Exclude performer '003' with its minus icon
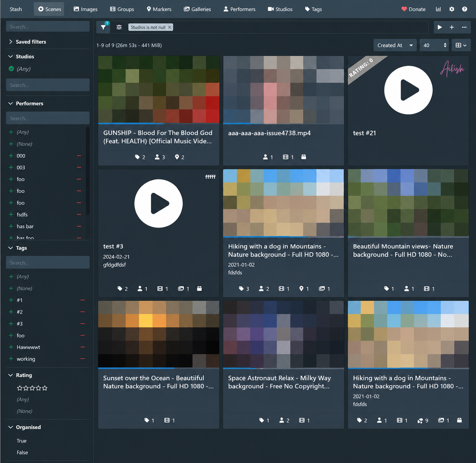This screenshot has width=476, height=463. [x=79, y=167]
